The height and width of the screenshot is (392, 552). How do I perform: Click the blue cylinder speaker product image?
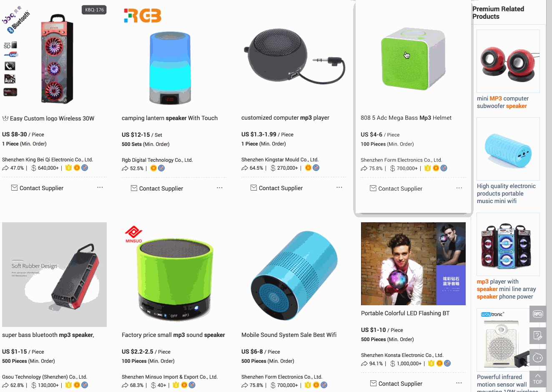(x=294, y=274)
